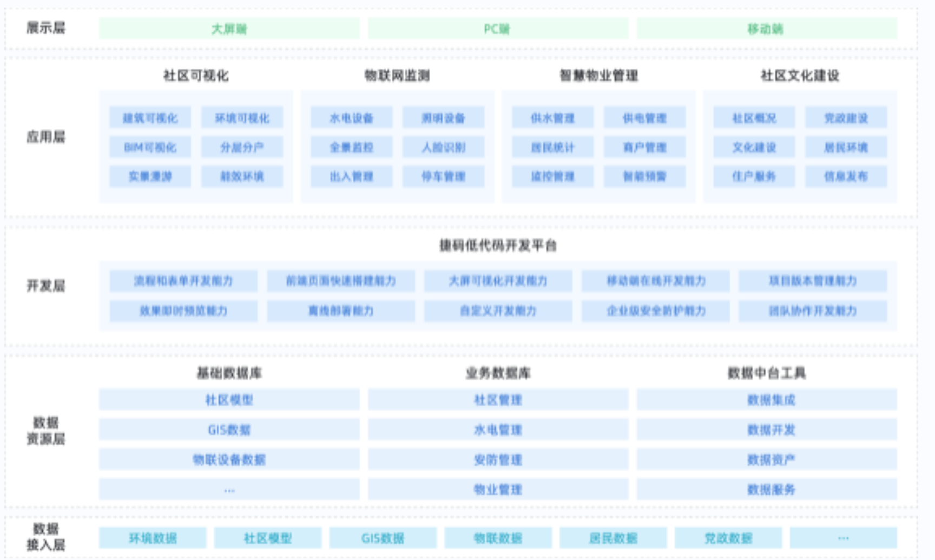Image resolution: width=935 pixels, height=560 pixels.
Task: Select the 企业级安全防护能力 box
Action: [655, 311]
